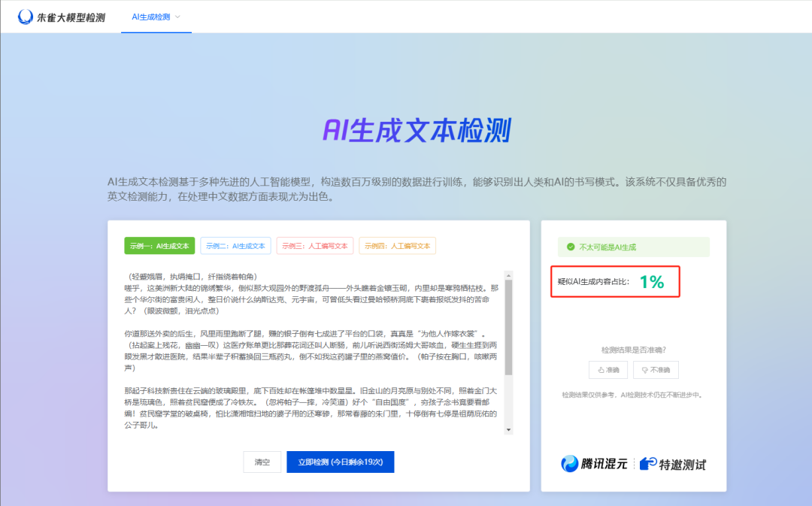This screenshot has height=506, width=812.
Task: Click the text area scrollbar thumb
Action: 508,327
